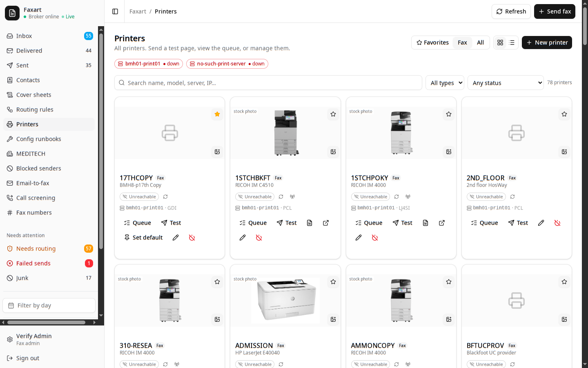Favorite the ADMISSION printer
This screenshot has width=588, height=368.
coord(333,282)
